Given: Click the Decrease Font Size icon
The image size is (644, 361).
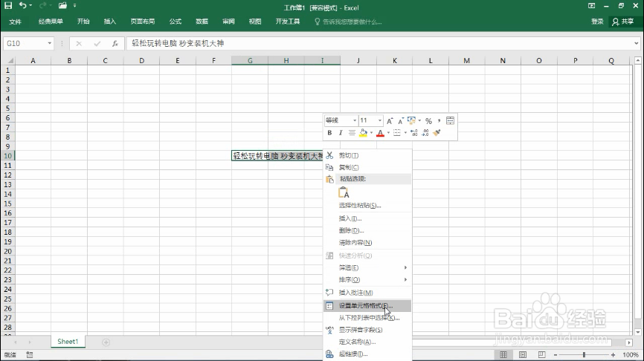Looking at the screenshot, I should (400, 120).
